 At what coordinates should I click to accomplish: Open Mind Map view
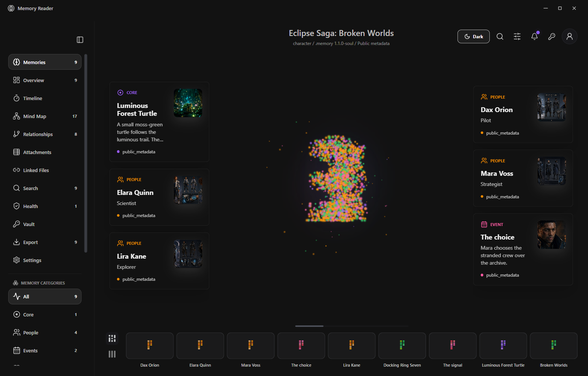[x=45, y=116]
